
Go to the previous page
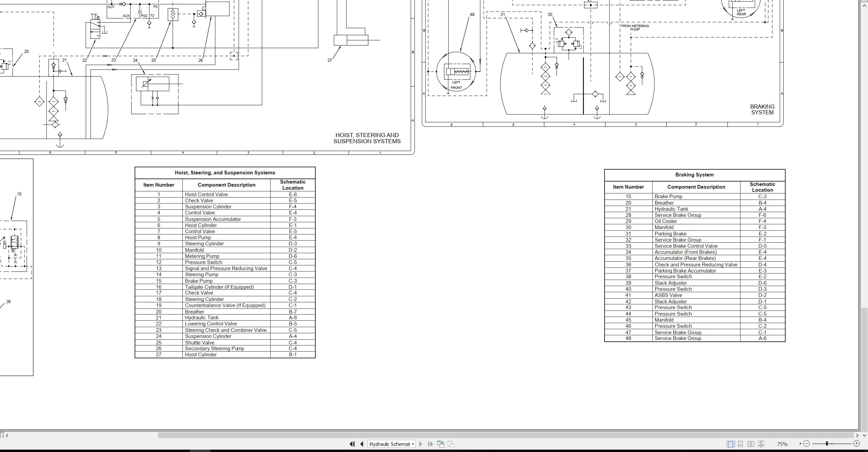click(x=362, y=444)
